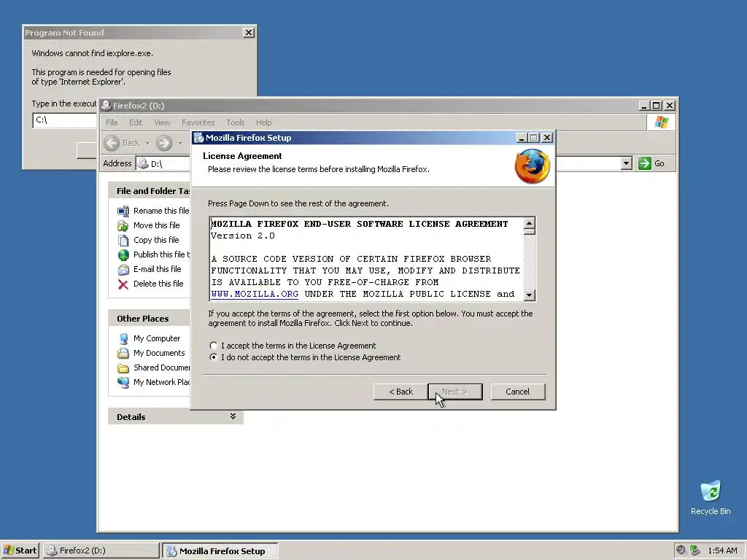
Task: Open the Edit menu in Explorer
Action: pyautogui.click(x=136, y=122)
